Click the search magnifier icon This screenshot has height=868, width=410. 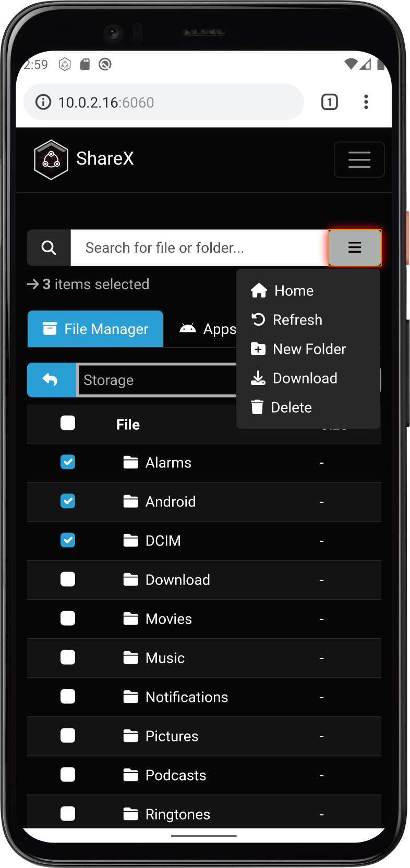click(x=49, y=248)
